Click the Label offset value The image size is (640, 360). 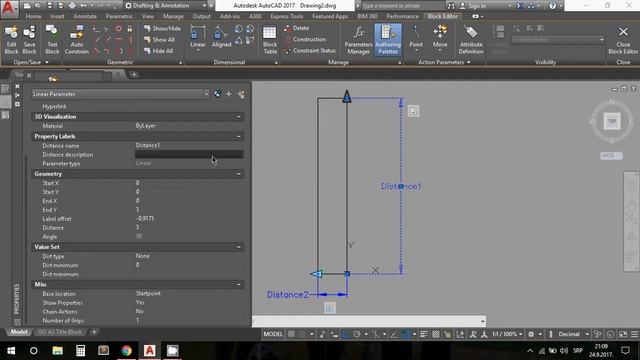coord(144,218)
